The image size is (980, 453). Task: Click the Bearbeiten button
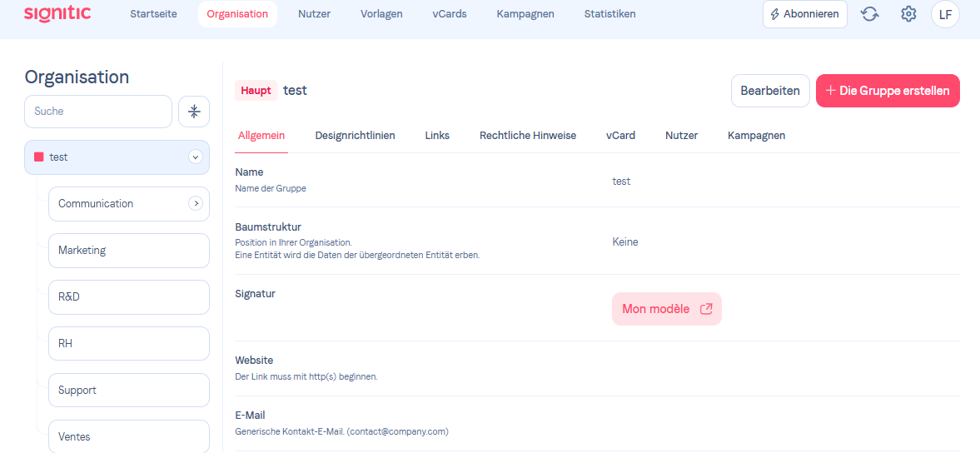pyautogui.click(x=770, y=91)
